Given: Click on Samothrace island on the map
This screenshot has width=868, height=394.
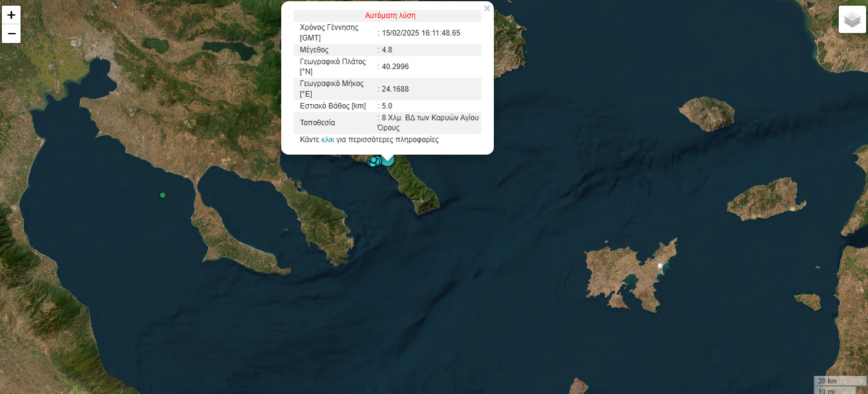Looking at the screenshot, I should [706, 113].
